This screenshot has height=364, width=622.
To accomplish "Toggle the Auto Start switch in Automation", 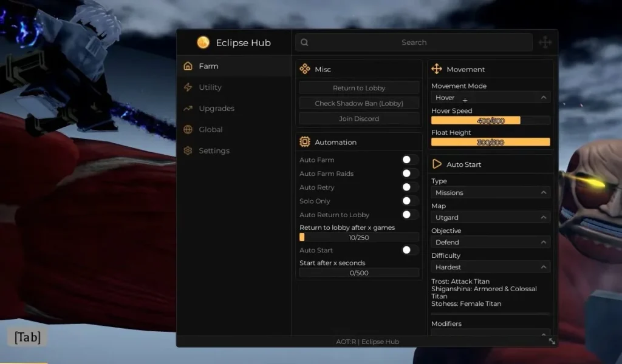I will tap(410, 250).
